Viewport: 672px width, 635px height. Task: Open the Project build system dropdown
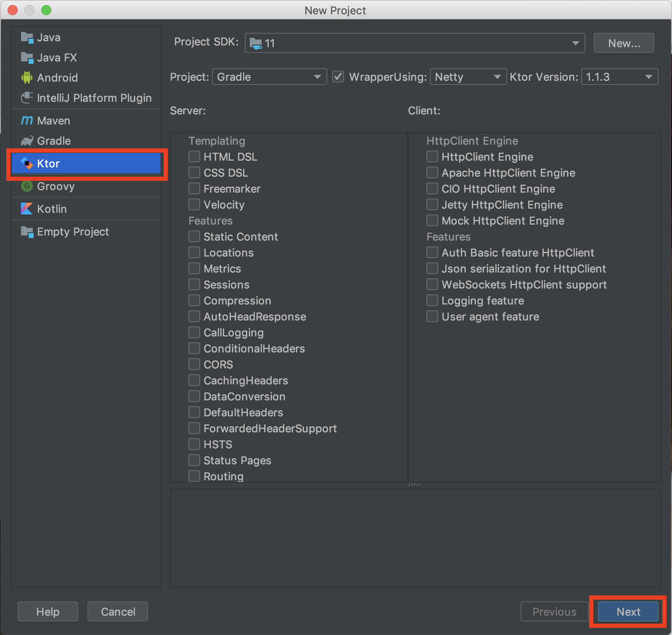(269, 77)
